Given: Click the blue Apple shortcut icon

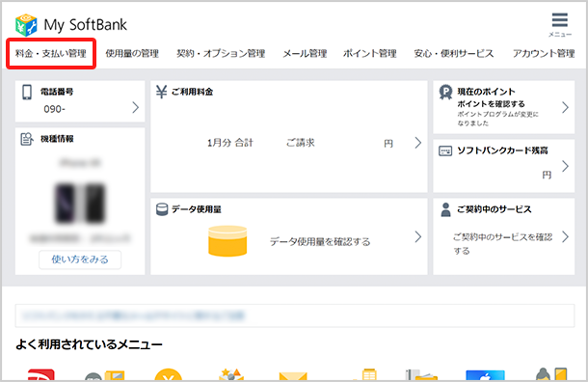Looking at the screenshot, I should tap(485, 375).
